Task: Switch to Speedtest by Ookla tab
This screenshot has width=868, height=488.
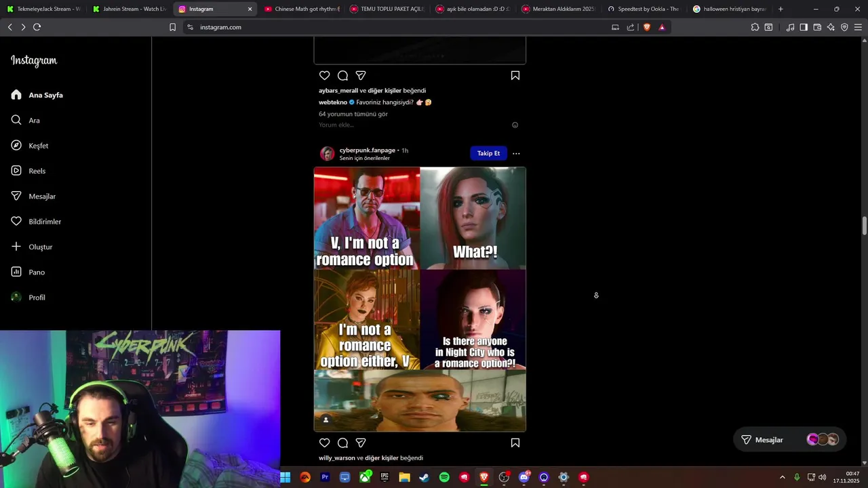Action: point(645,9)
